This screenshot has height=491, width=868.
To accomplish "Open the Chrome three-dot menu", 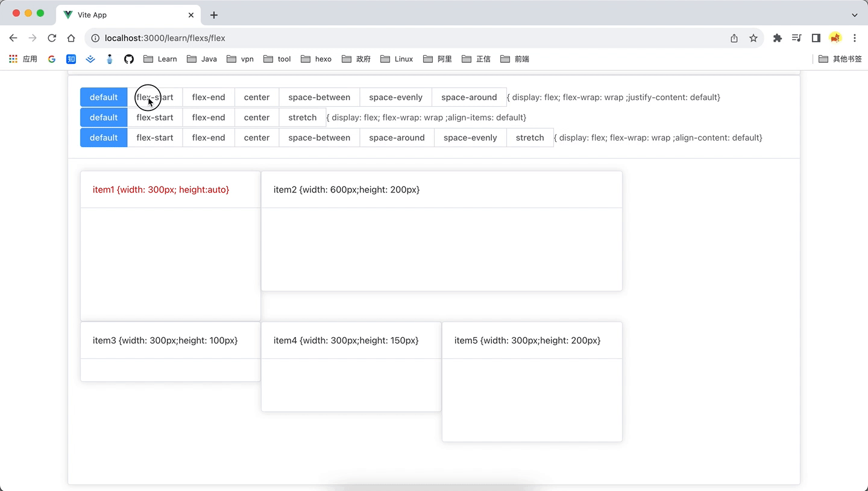I will pyautogui.click(x=855, y=38).
